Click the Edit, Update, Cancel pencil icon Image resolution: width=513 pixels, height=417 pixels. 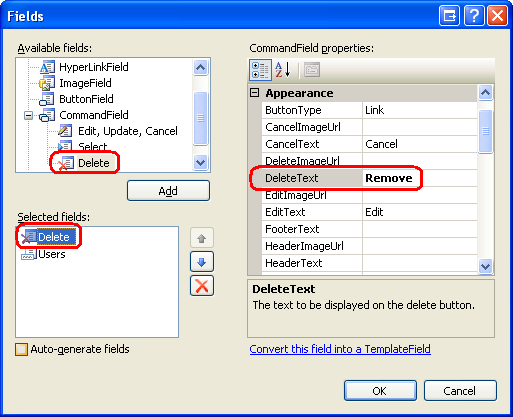[x=65, y=131]
